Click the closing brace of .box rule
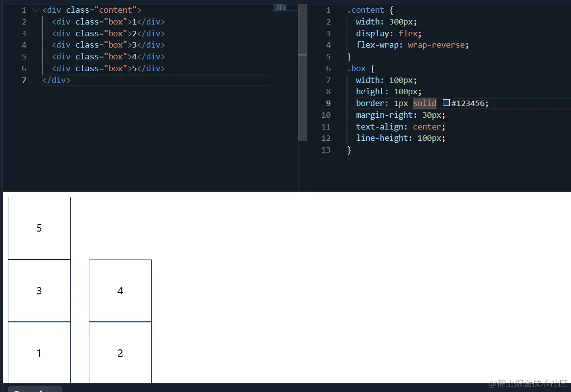 pos(349,150)
